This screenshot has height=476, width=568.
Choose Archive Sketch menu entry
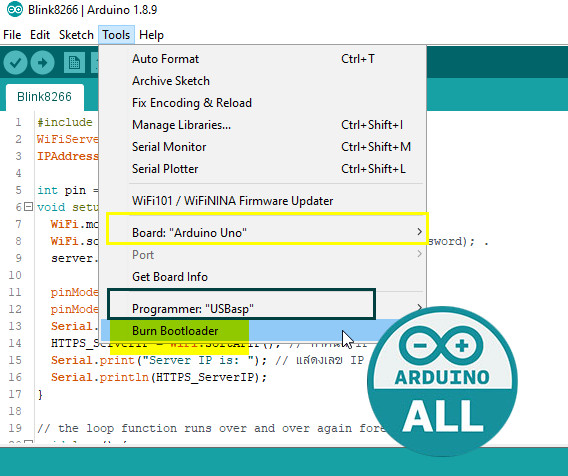(262, 80)
